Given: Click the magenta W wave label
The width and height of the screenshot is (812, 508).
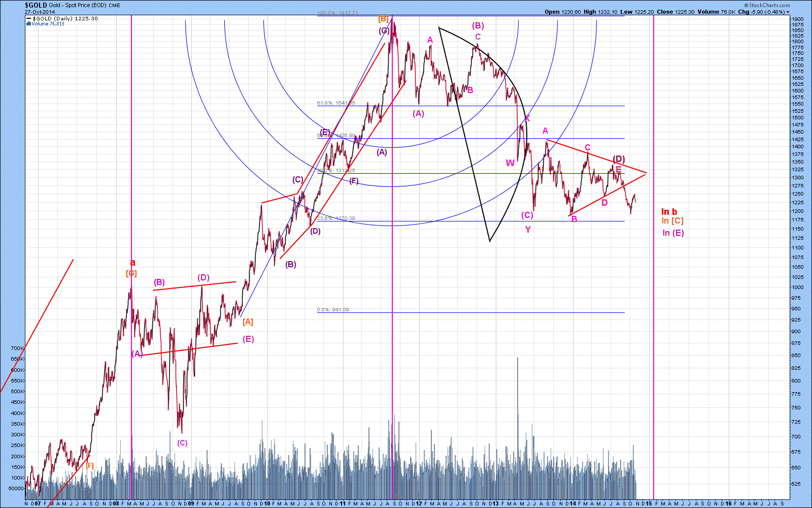Looking at the screenshot, I should [510, 163].
